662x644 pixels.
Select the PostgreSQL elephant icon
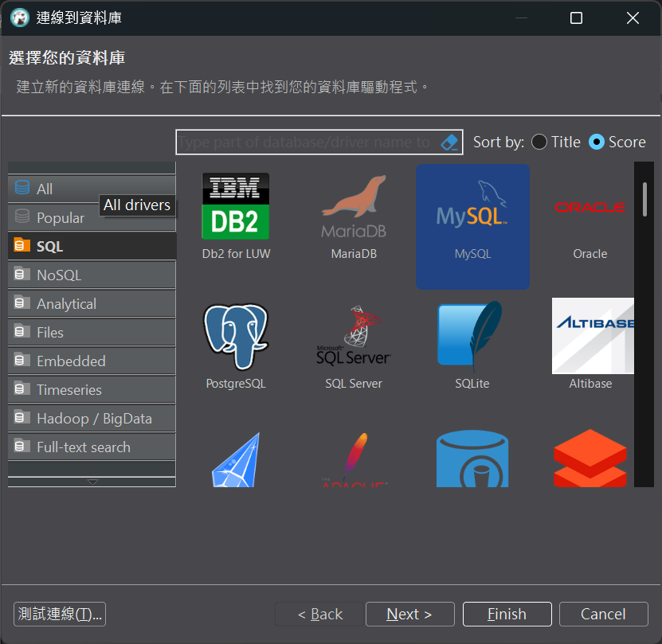point(236,337)
